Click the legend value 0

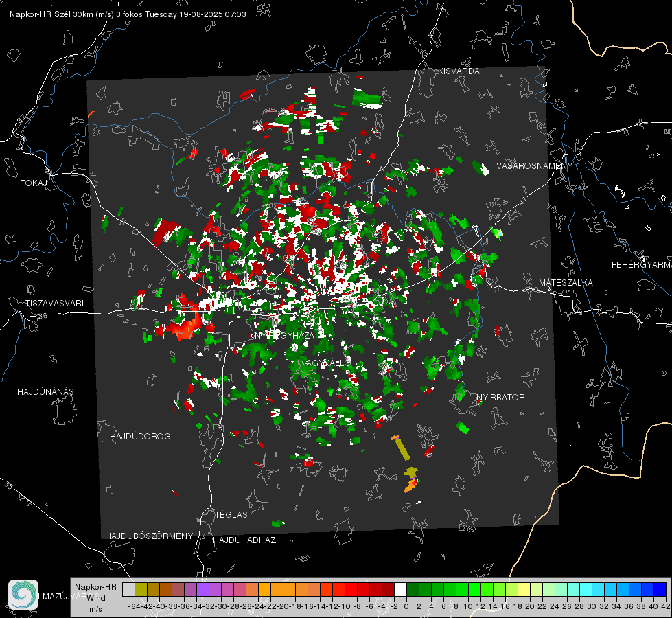[x=406, y=606]
